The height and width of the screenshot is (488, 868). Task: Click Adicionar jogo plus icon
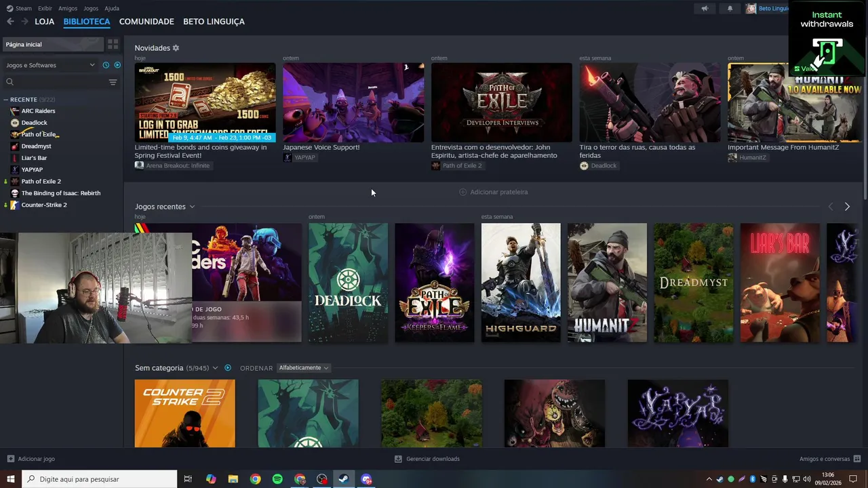pyautogui.click(x=10, y=459)
